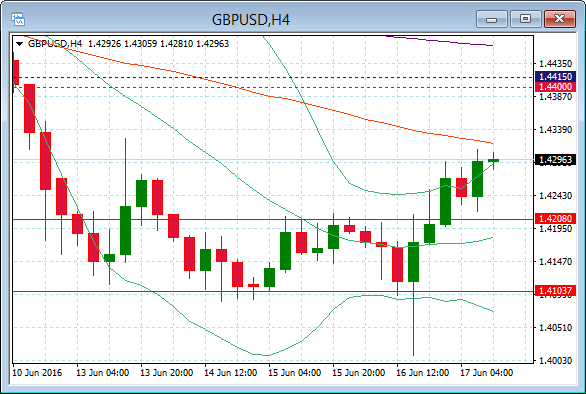The image size is (586, 394).
Task: Click the GBPUSD,H4 window title text
Action: coord(251,19)
